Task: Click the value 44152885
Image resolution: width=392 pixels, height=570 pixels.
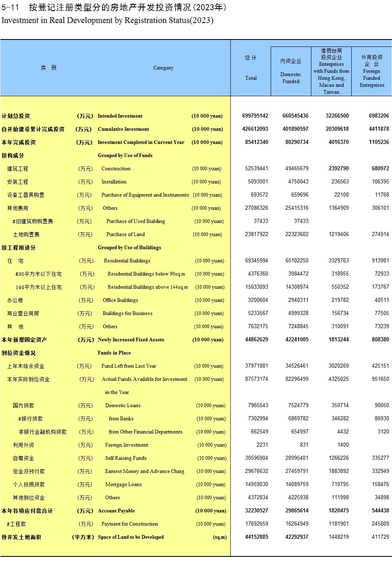Action: point(257,537)
